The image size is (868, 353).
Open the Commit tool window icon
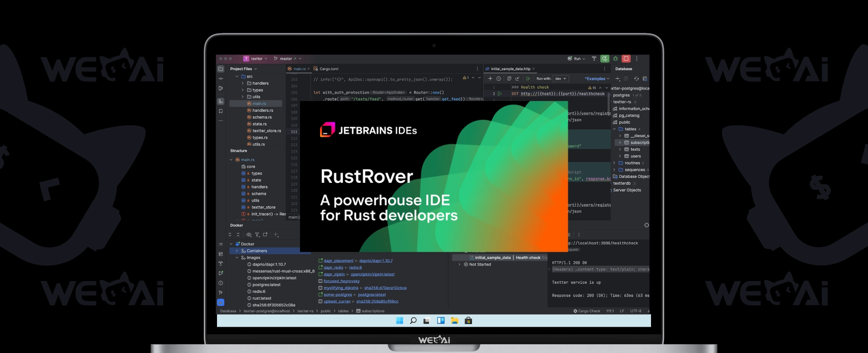pos(221,79)
